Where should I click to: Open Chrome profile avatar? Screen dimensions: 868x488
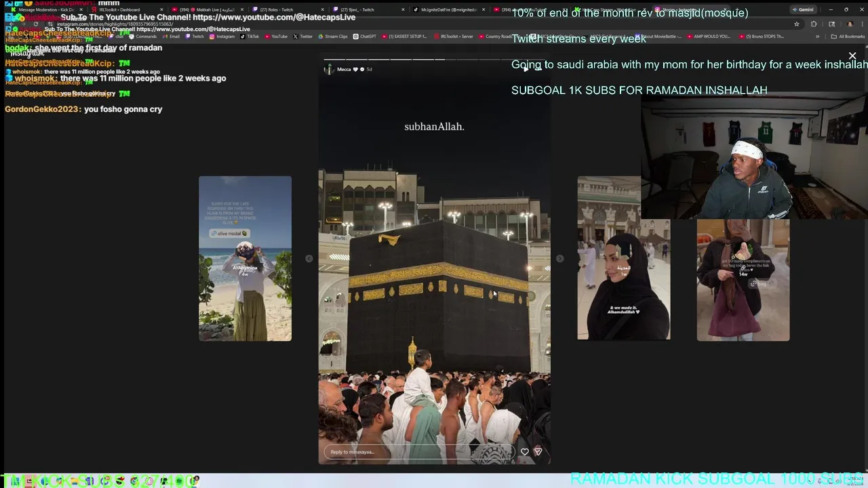click(x=850, y=24)
